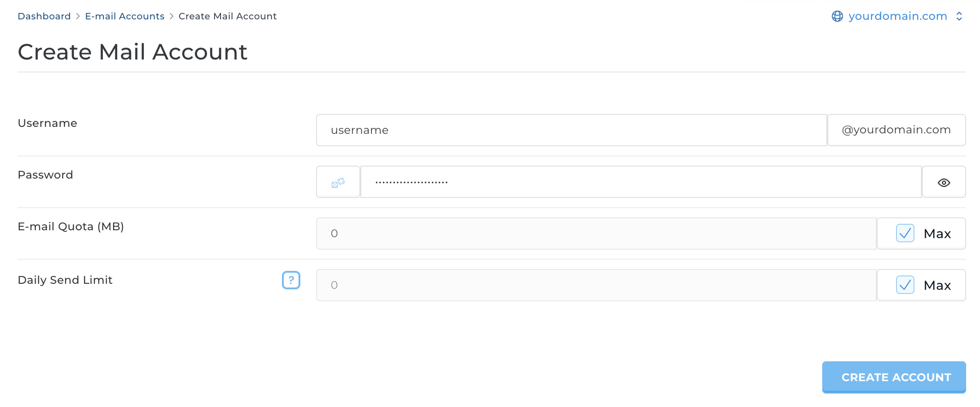The image size is (980, 407).
Task: Open the E-mail Accounts page
Action: click(124, 16)
